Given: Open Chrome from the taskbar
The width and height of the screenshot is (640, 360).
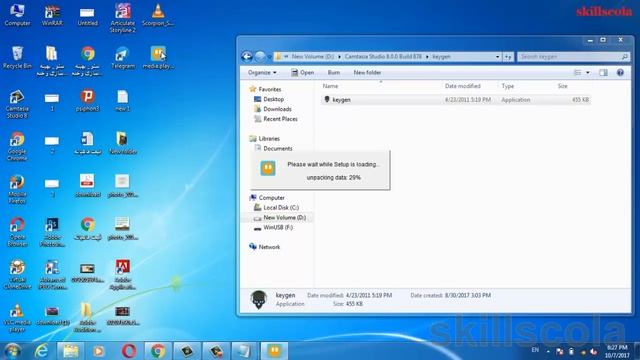Looking at the screenshot, I should [158, 351].
